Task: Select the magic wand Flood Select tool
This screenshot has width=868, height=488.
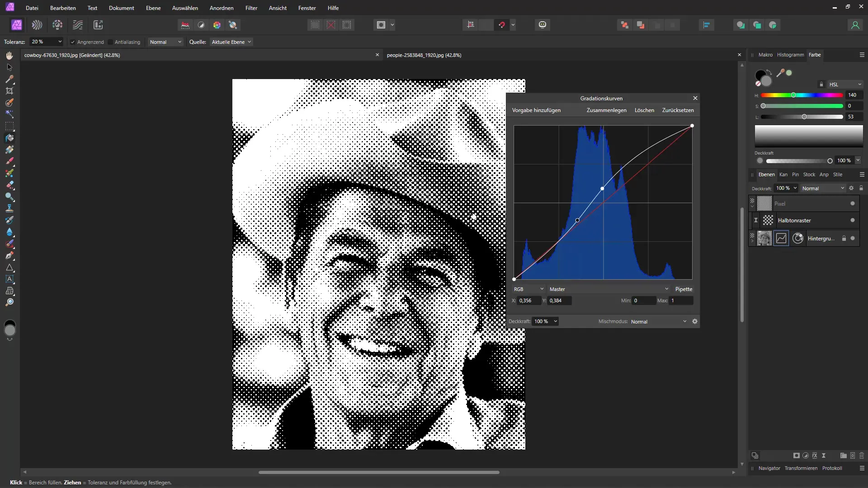Action: pos(9,114)
